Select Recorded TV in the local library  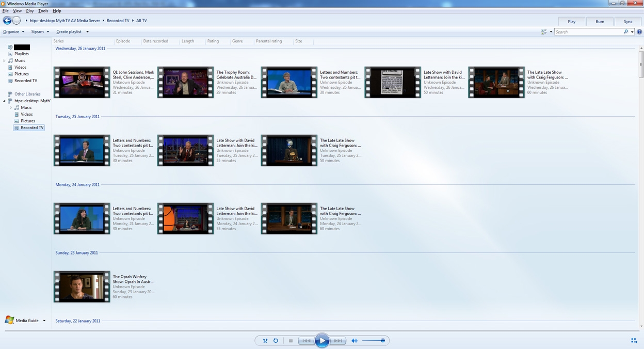point(26,81)
